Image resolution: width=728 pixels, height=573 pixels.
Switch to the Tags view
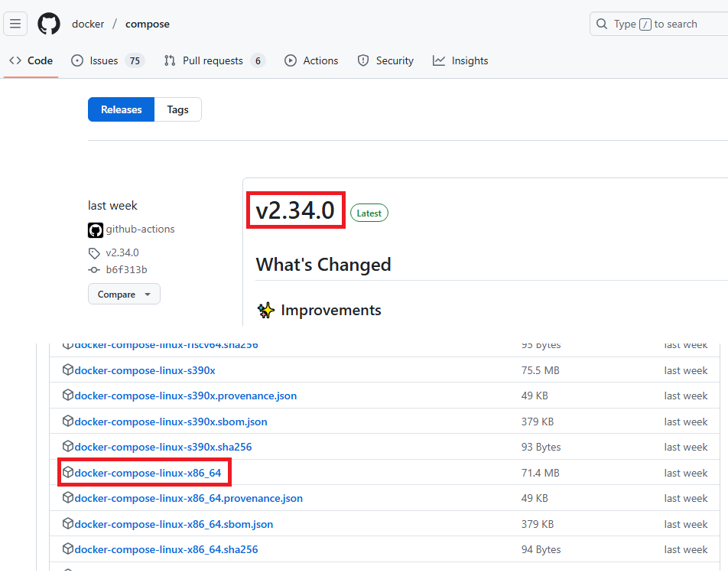(178, 109)
